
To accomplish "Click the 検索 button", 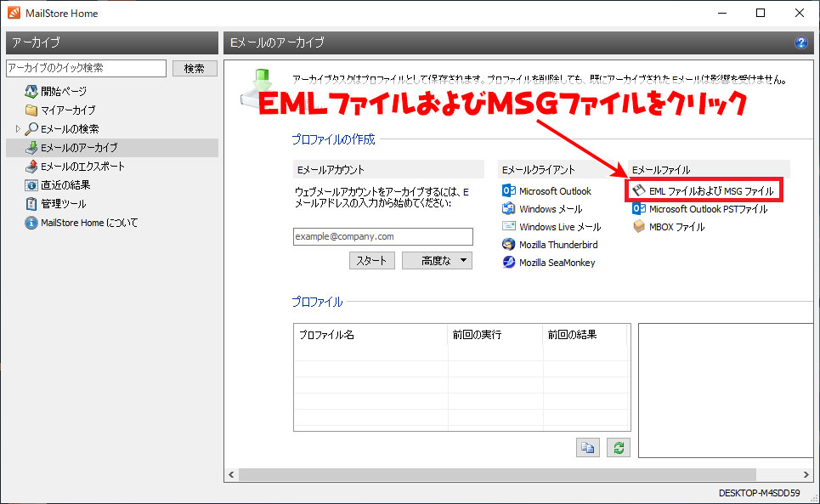I will point(195,69).
